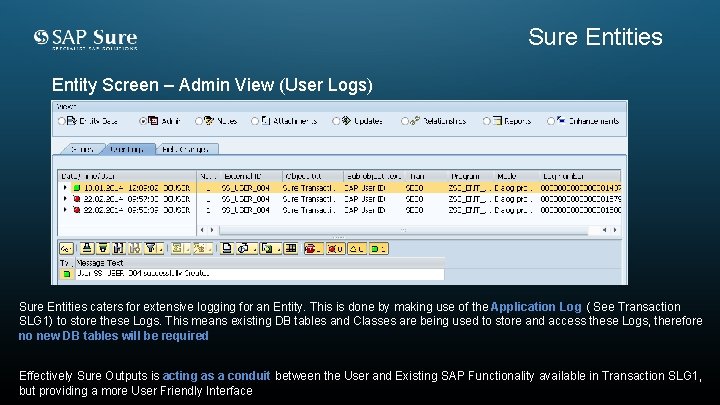
Task: Click the log table's far-right scroll left arrow
Action: pos(604,230)
